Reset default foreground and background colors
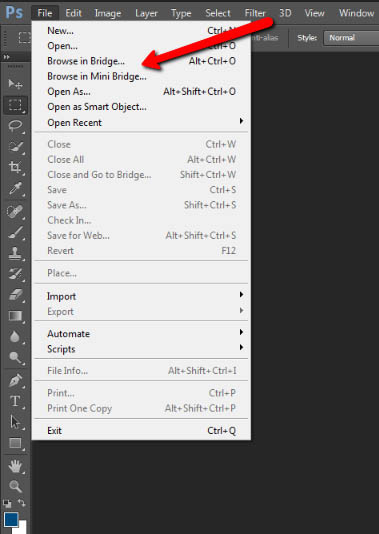Viewport: 379px width, 534px height. click(7, 503)
